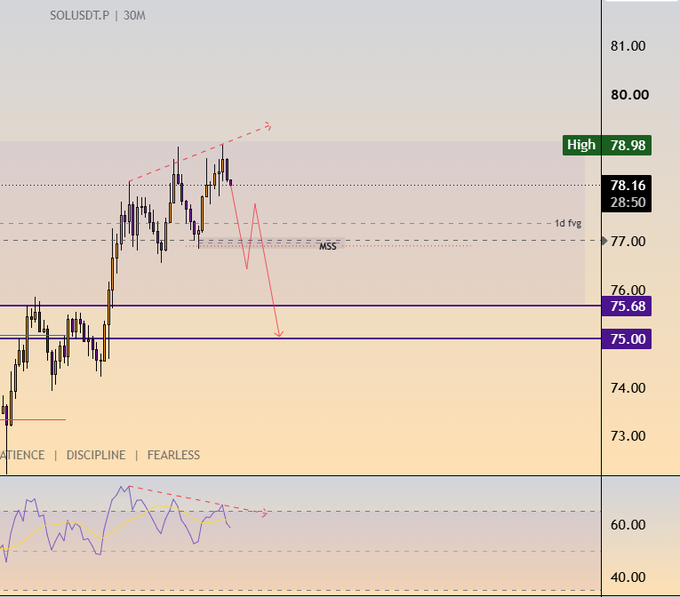
Task: Click the 80.00 price scale value
Action: tap(630, 95)
